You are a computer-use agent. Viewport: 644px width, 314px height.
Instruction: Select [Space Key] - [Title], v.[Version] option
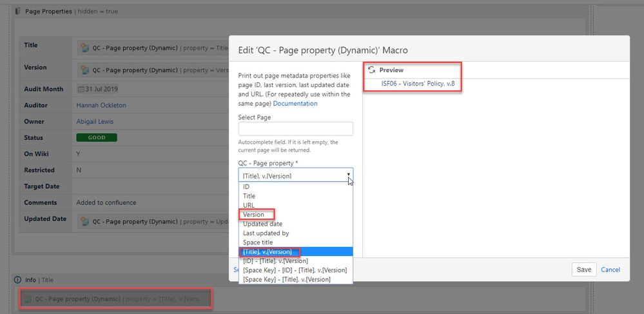(x=296, y=279)
